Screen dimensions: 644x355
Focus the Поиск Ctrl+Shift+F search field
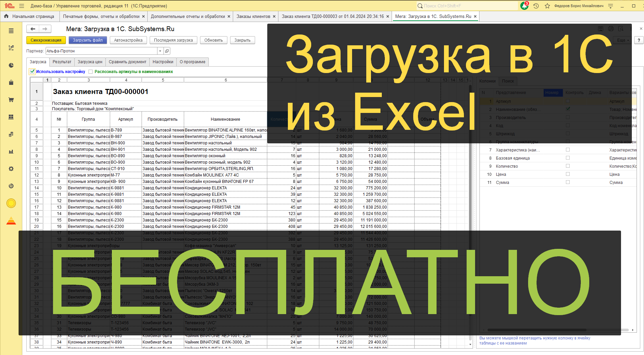pos(467,6)
